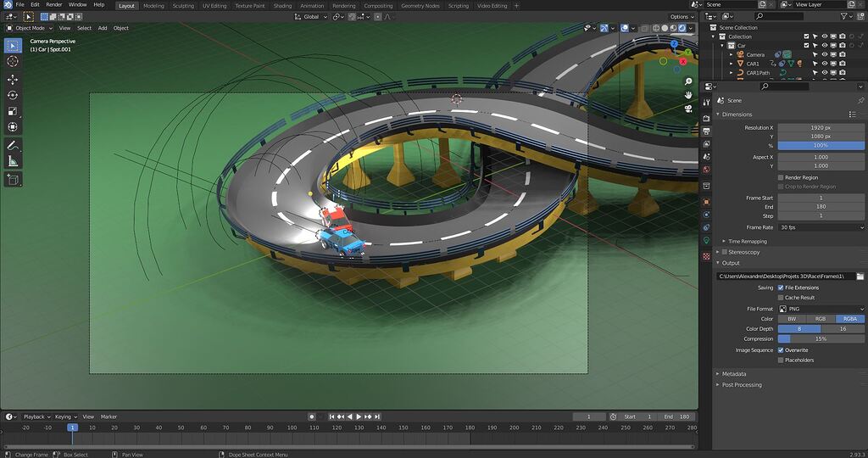Viewport: 868px width, 458px height.
Task: Choose the Rotate tool
Action: (13, 95)
